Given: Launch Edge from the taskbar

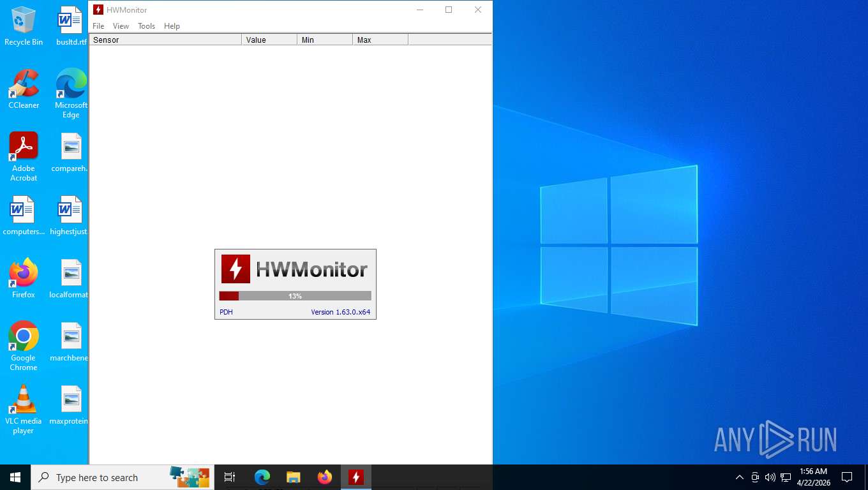Looking at the screenshot, I should click(x=262, y=477).
